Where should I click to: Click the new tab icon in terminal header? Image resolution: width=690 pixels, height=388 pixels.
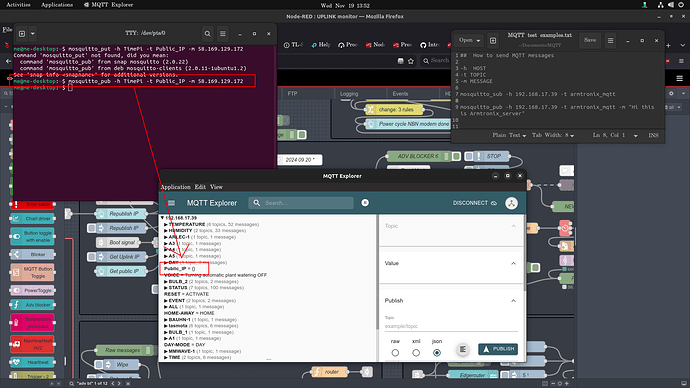(22, 33)
